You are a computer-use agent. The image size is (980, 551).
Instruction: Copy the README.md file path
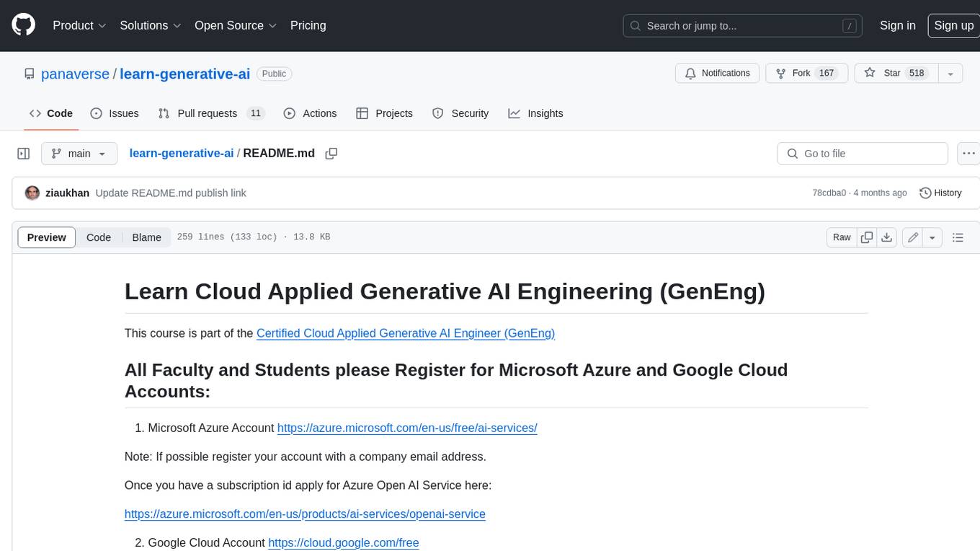pos(331,154)
